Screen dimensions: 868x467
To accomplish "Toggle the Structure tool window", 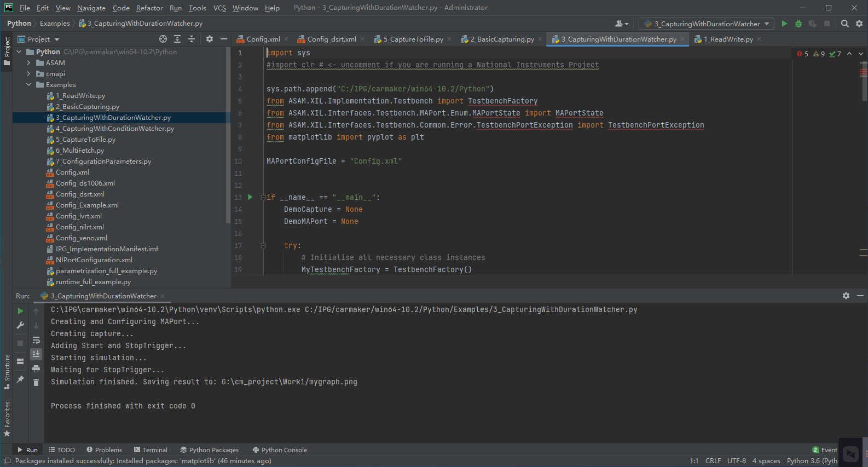I will (x=7, y=372).
